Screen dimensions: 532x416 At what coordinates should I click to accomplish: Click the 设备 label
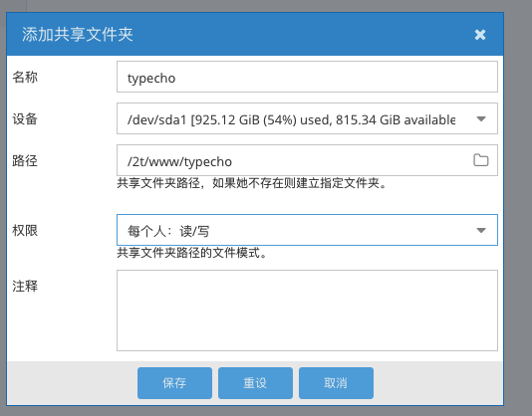pyautogui.click(x=25, y=119)
